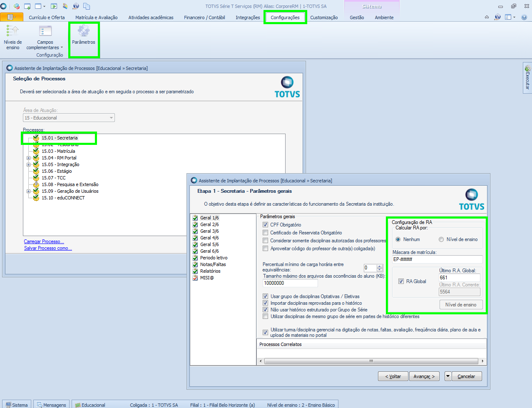Image resolution: width=532 pixels, height=408 pixels.
Task: Click the color pencils icon in quick access toolbar
Action: 65,6
